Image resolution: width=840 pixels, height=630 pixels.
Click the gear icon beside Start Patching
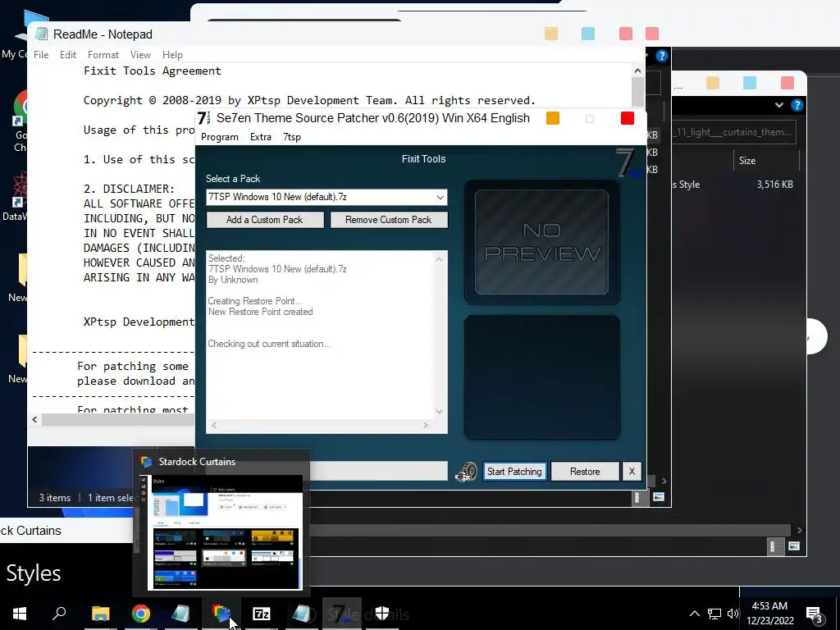point(466,472)
